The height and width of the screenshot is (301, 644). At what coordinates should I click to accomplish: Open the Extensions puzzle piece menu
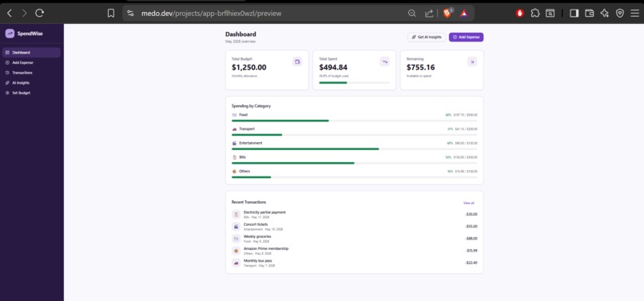click(x=535, y=13)
